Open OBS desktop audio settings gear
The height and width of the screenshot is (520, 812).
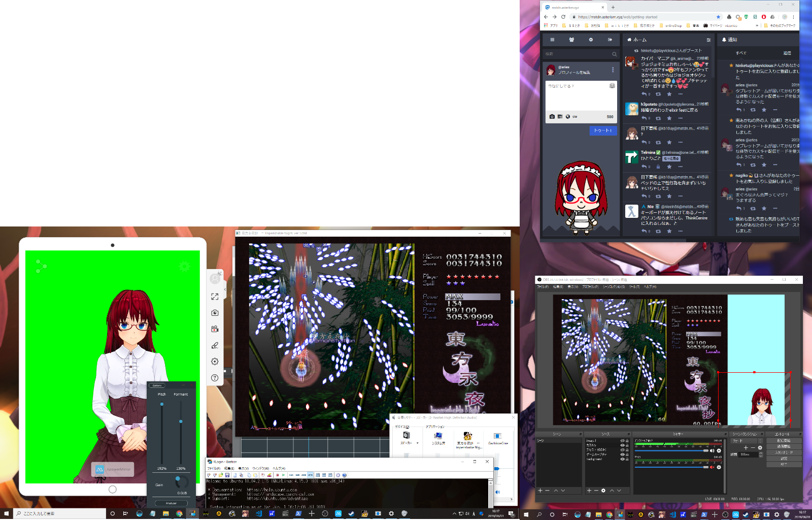(719, 450)
